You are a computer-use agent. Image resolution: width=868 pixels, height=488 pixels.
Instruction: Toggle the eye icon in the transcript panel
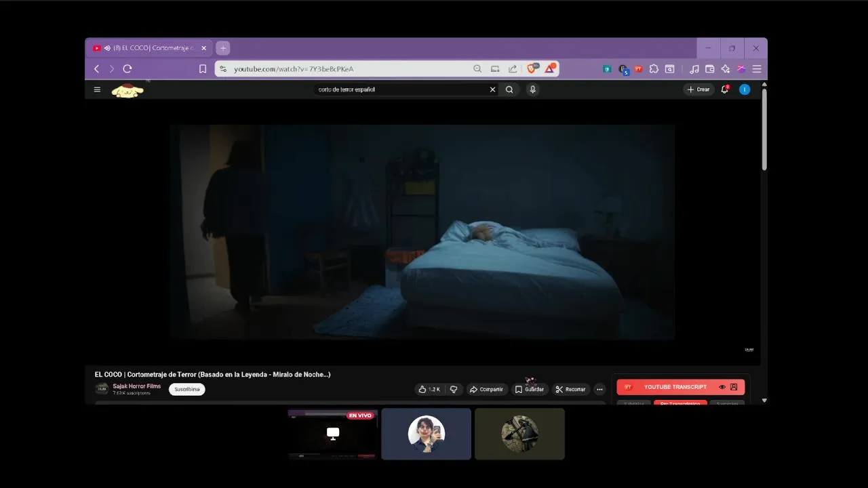click(x=722, y=387)
